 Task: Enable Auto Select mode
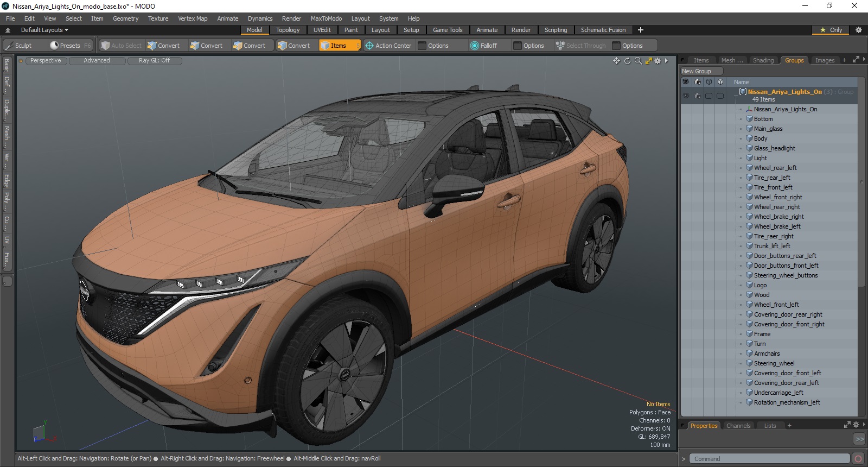(x=121, y=46)
